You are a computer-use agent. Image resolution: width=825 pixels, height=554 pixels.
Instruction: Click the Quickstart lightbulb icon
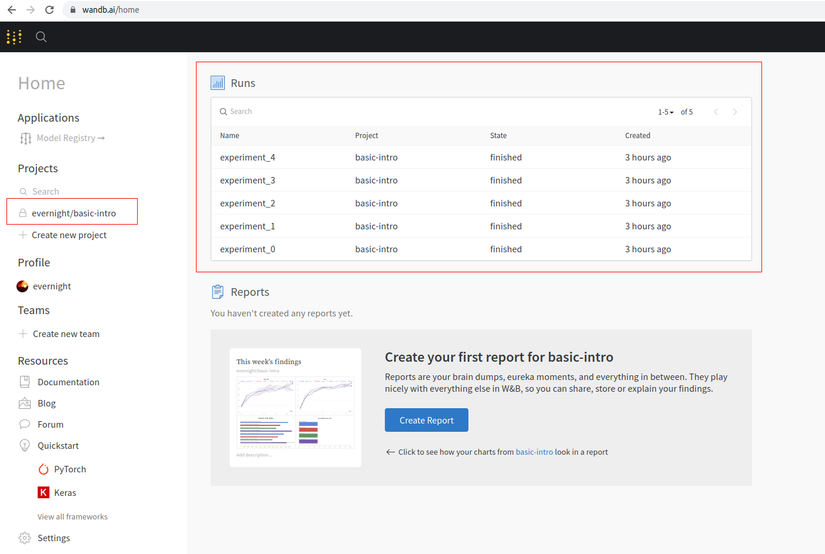click(25, 446)
